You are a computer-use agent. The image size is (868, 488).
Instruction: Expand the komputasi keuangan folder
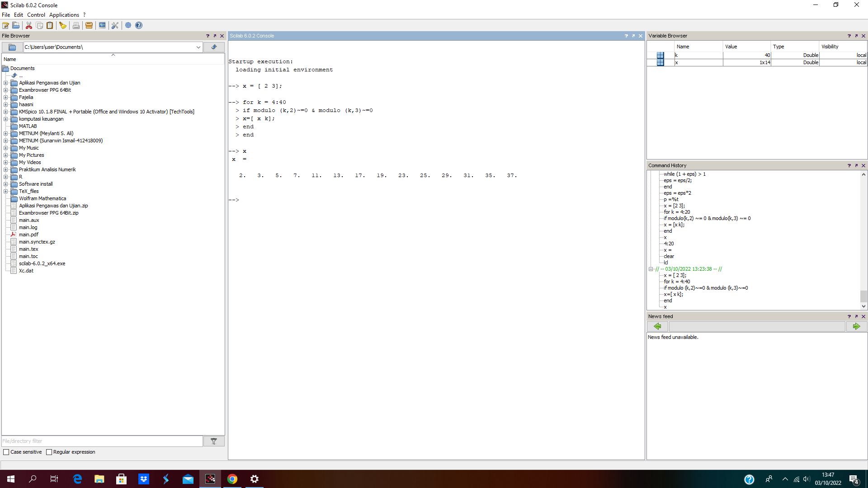(6, 119)
